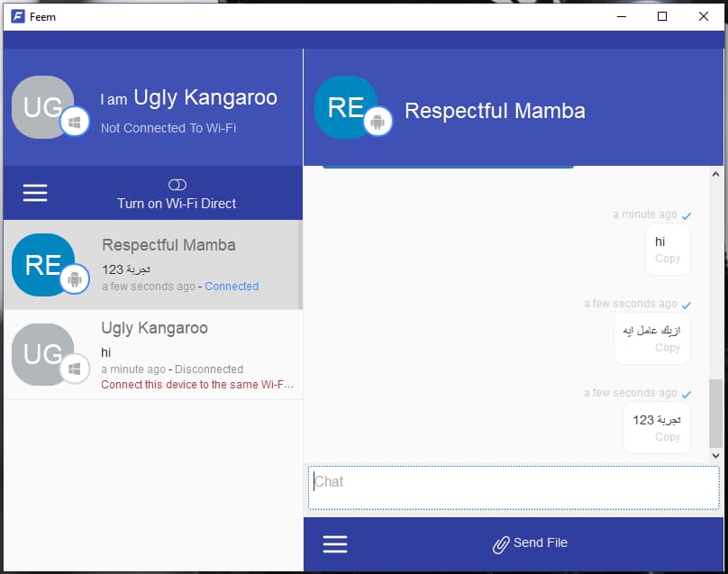Click Turn on Wi-Fi Direct label
Image resolution: width=728 pixels, height=574 pixels.
[177, 204]
